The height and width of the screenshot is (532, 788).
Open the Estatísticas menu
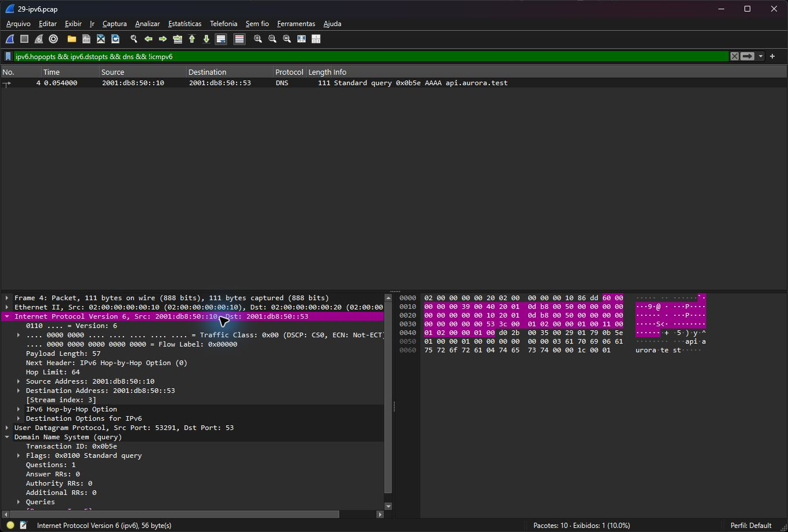[x=184, y=24]
